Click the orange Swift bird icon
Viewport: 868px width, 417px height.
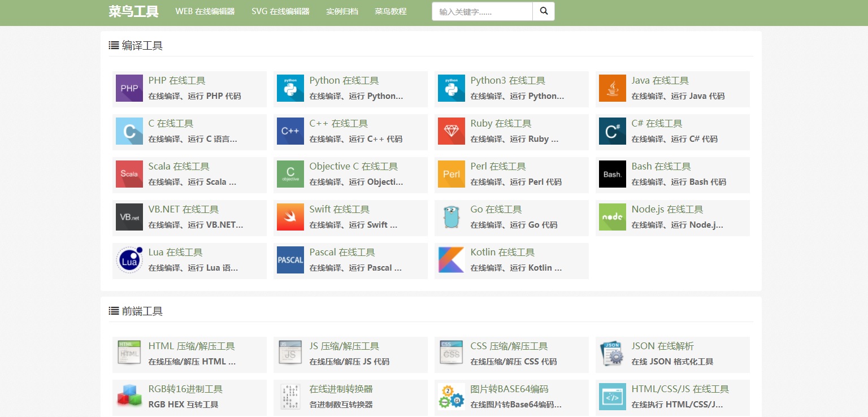point(290,217)
